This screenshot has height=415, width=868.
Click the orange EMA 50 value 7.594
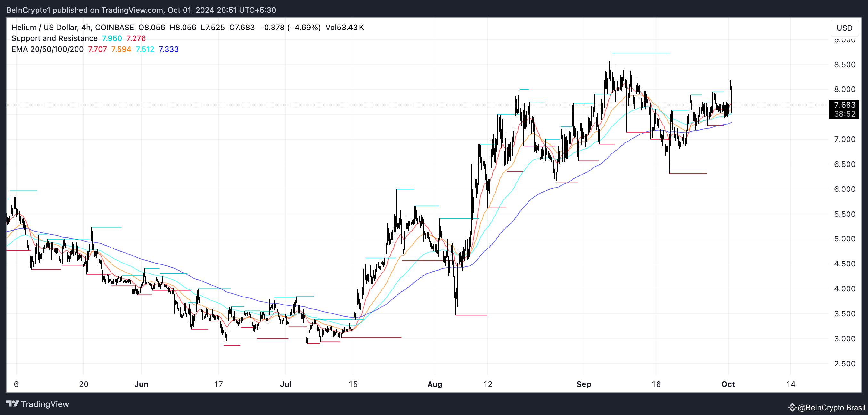coord(121,49)
